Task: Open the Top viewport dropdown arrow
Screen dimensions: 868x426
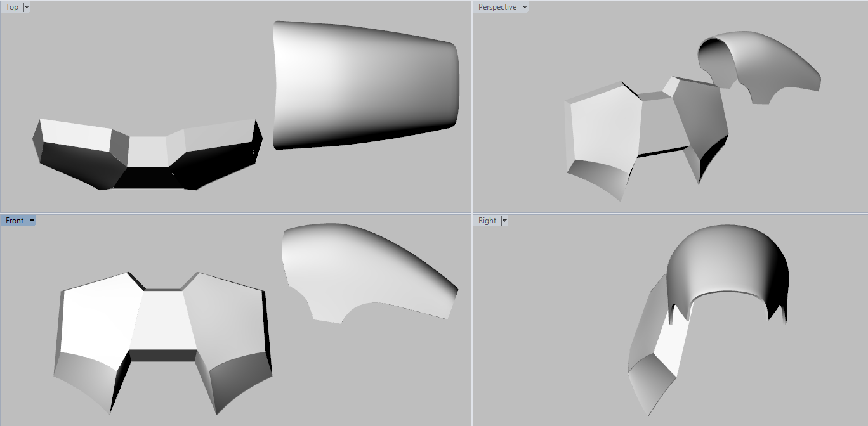Action: pyautogui.click(x=27, y=7)
